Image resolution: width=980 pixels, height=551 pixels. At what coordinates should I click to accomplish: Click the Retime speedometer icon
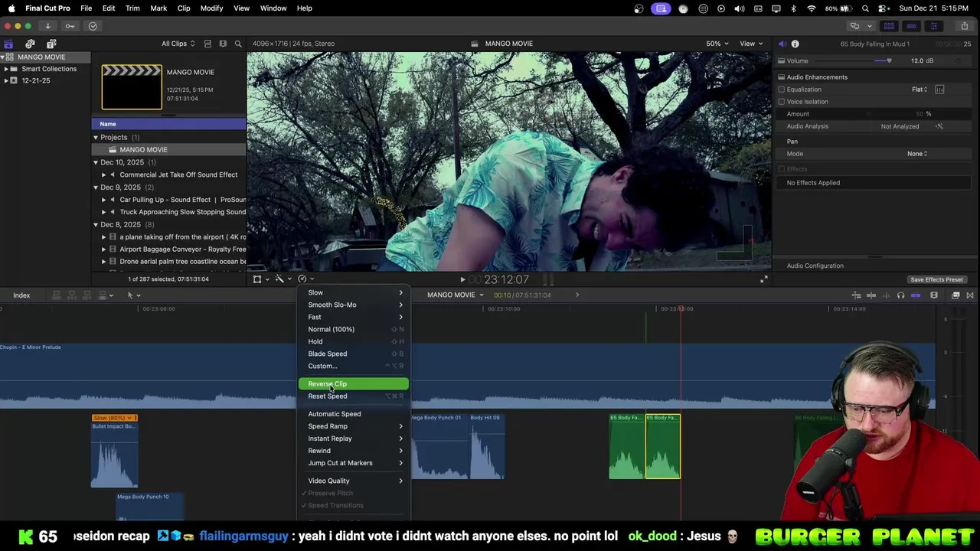pos(305,279)
